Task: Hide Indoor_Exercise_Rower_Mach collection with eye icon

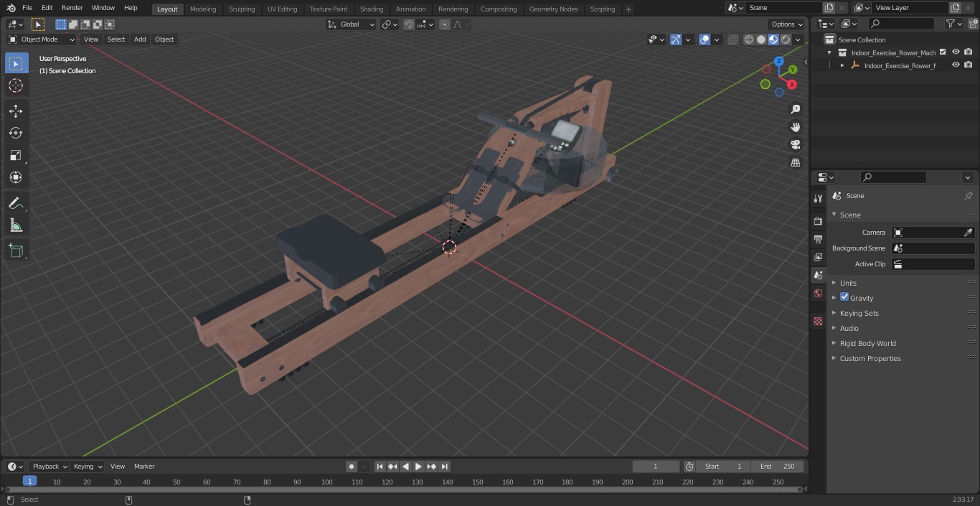Action: click(x=956, y=52)
